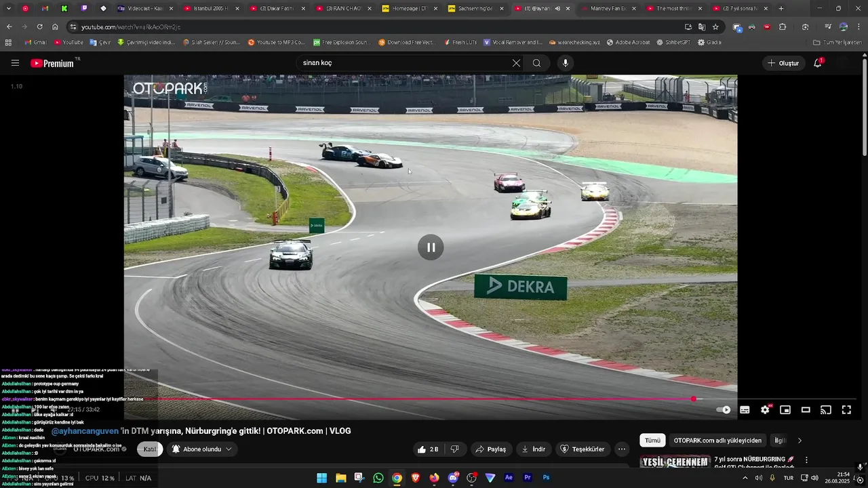Open the SohbetGPT bookmark

click(673, 42)
